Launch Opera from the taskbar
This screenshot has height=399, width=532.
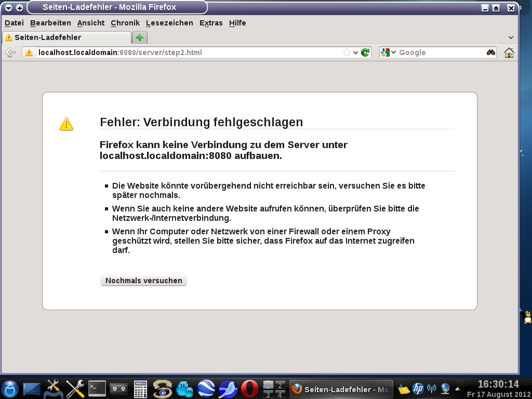click(250, 389)
